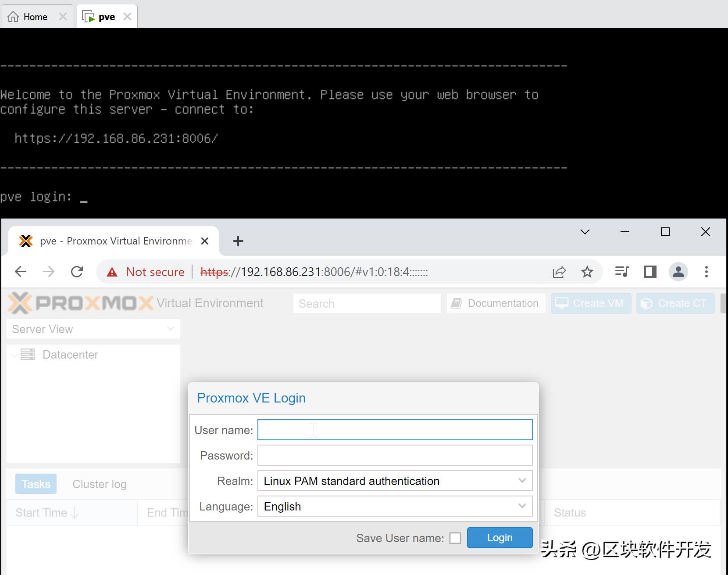Switch to the Home browser tab
The height and width of the screenshot is (575, 728).
point(31,16)
